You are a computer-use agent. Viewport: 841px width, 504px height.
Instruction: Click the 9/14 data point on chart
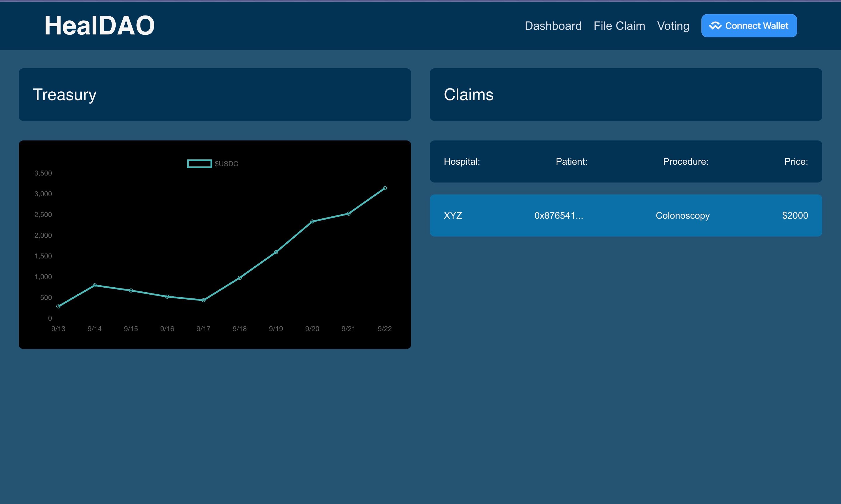coord(95,285)
